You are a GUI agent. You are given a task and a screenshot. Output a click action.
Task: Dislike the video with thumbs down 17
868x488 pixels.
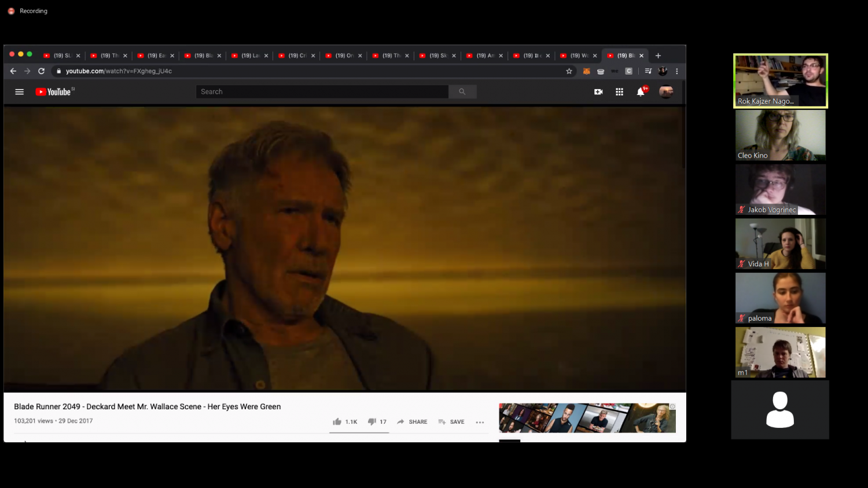coord(377,421)
